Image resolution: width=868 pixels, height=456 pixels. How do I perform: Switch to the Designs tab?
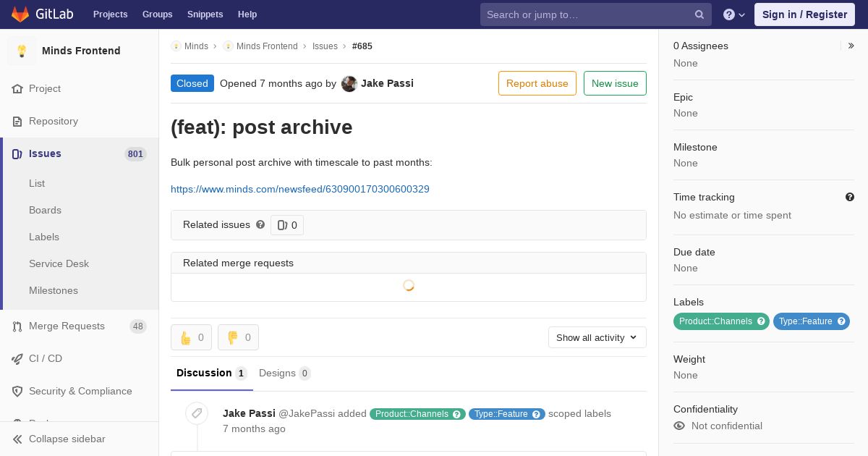[x=285, y=373]
